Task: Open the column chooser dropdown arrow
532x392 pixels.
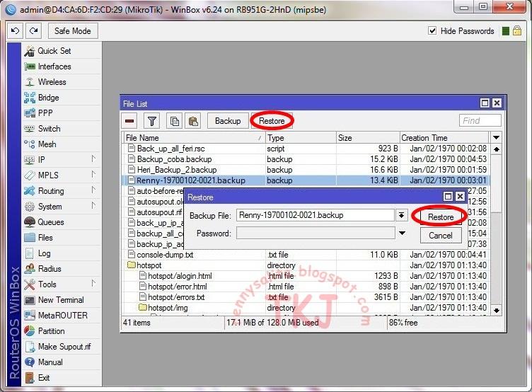Action: tap(497, 138)
